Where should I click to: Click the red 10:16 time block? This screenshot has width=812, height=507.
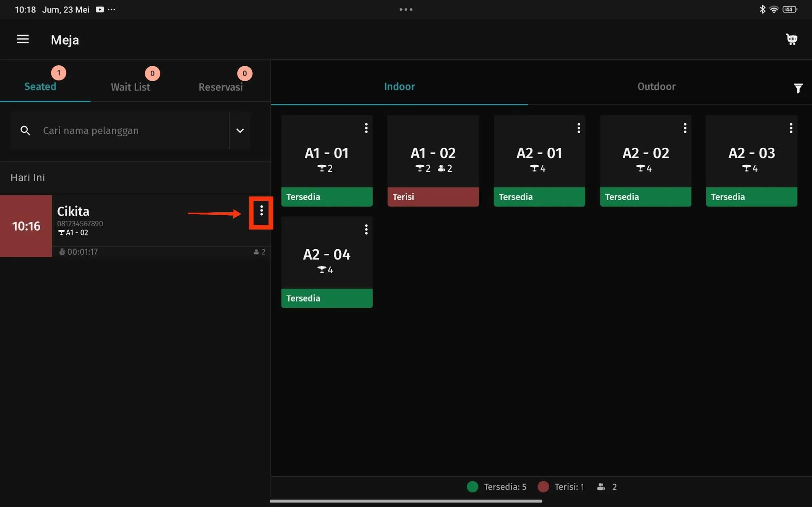26,226
